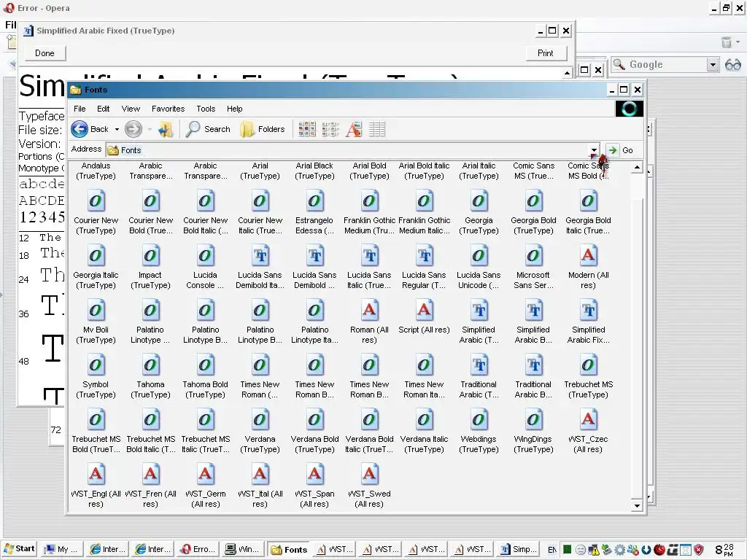
Task: Click the EN language indicator in tray
Action: (551, 550)
